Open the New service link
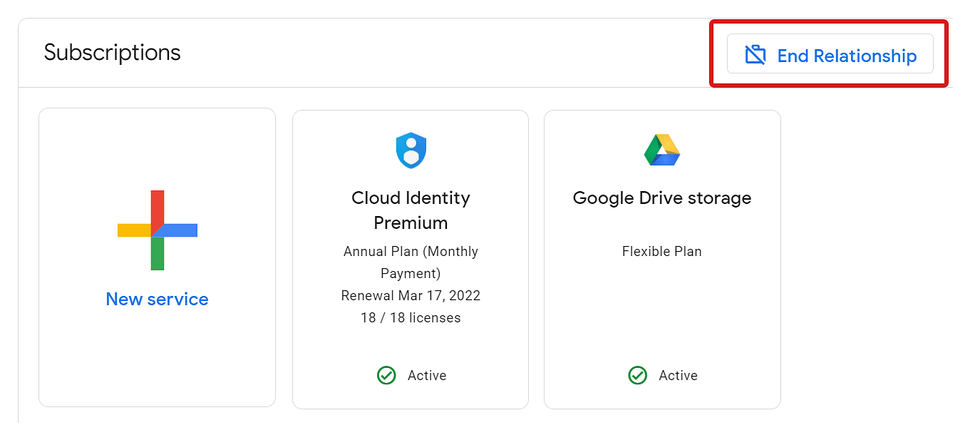 pos(157,300)
